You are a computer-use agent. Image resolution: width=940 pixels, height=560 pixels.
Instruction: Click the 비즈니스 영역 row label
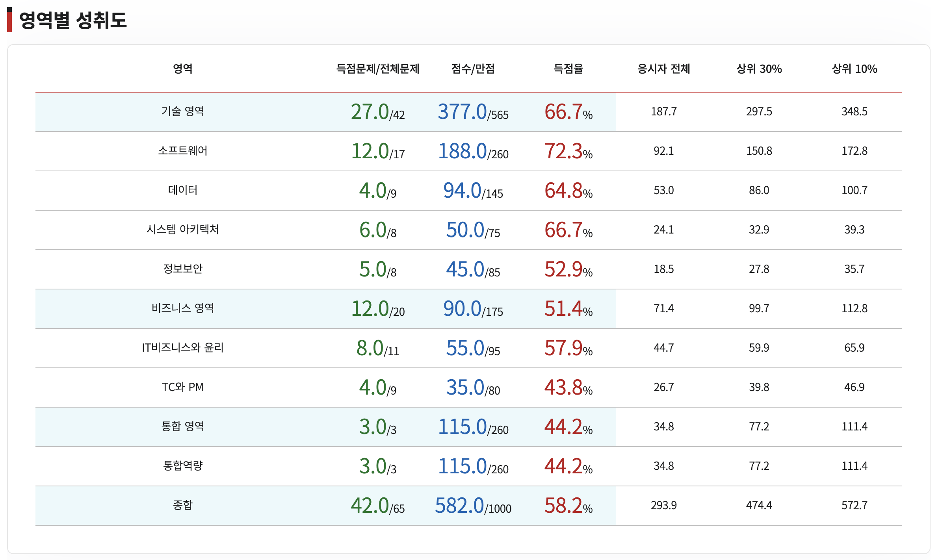[182, 308]
